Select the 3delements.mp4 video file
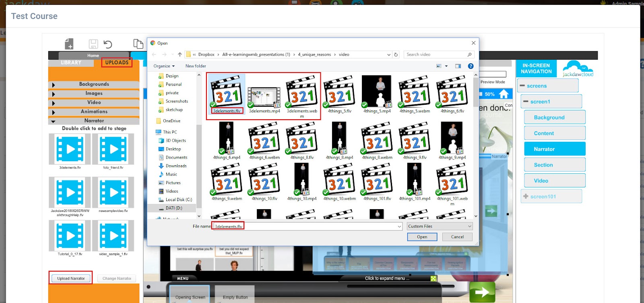644x303 pixels. [x=264, y=100]
